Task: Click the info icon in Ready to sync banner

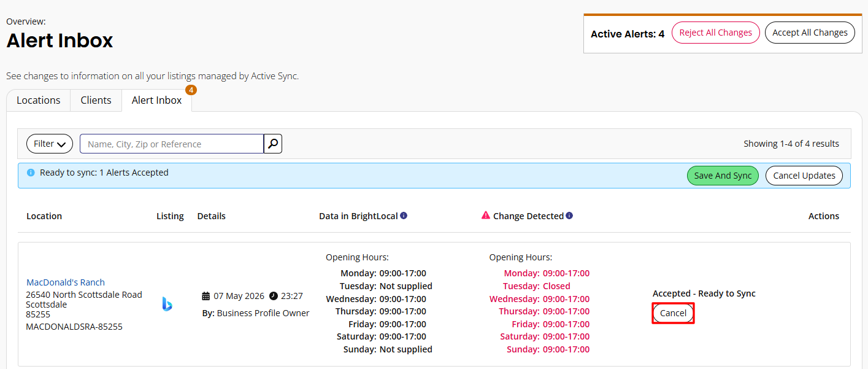Action: click(x=31, y=173)
